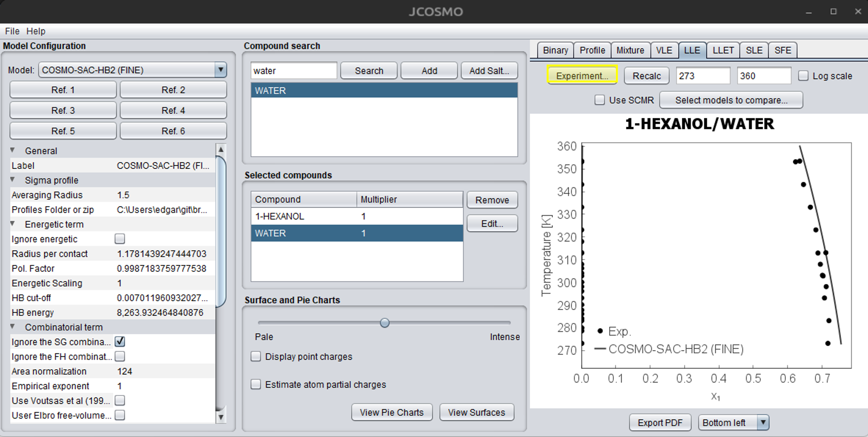This screenshot has height=437, width=868.
Task: Click the configuration scrollbar down arrow
Action: pyautogui.click(x=221, y=417)
